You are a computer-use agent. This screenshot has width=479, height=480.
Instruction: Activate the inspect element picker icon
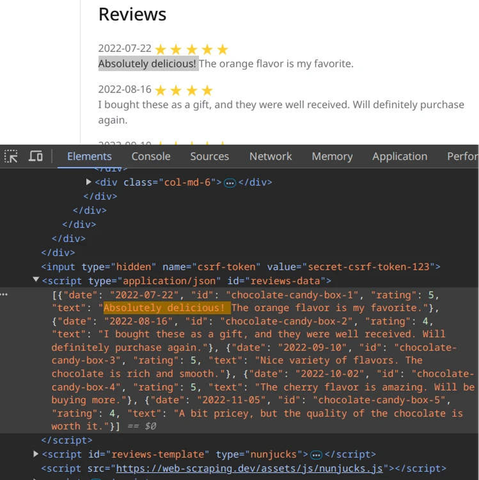coord(11,156)
